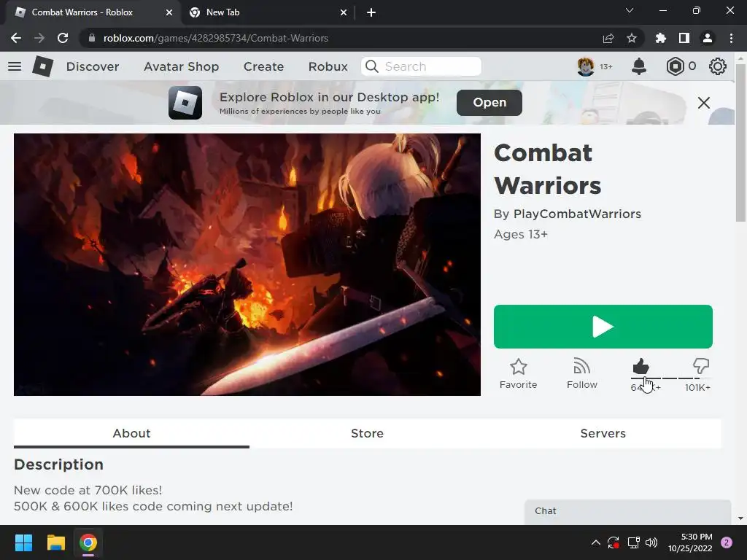This screenshot has width=747, height=560.
Task: Click the Chrome taskbar icon
Action: (88, 542)
